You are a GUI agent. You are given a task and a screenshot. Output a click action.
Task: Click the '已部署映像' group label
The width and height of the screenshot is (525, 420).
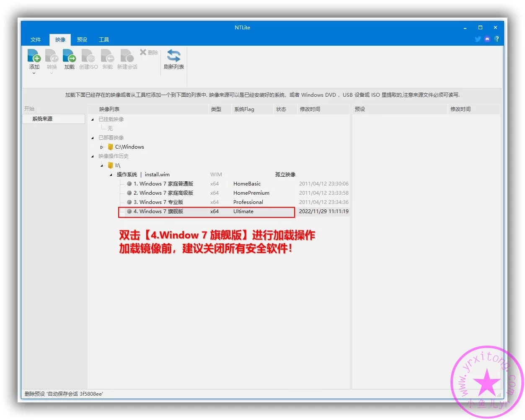pos(111,138)
